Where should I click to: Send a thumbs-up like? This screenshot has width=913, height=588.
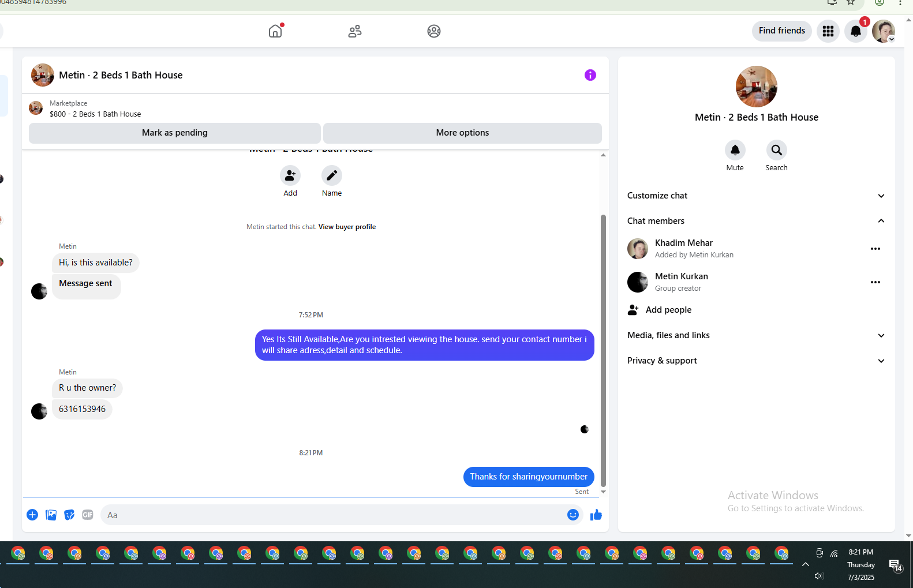[x=596, y=515]
